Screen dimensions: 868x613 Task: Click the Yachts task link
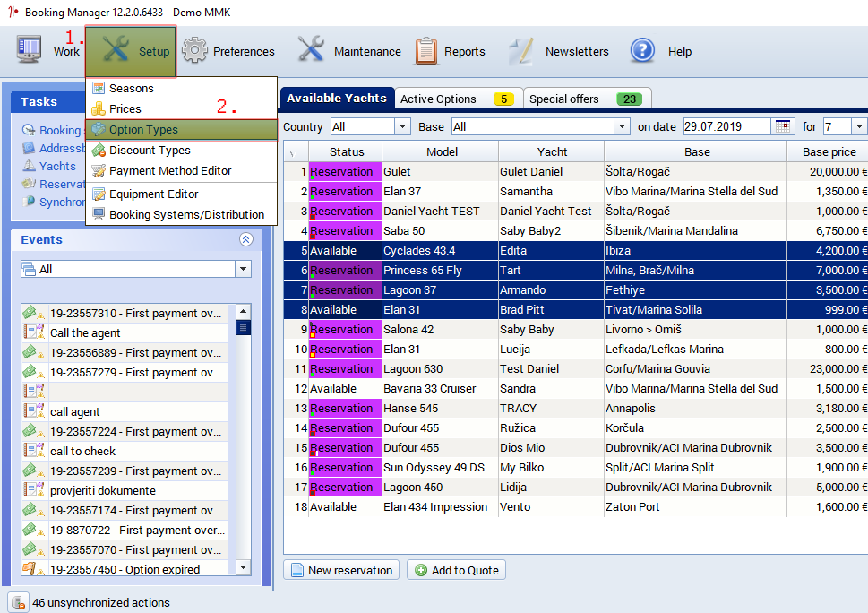coord(57,166)
